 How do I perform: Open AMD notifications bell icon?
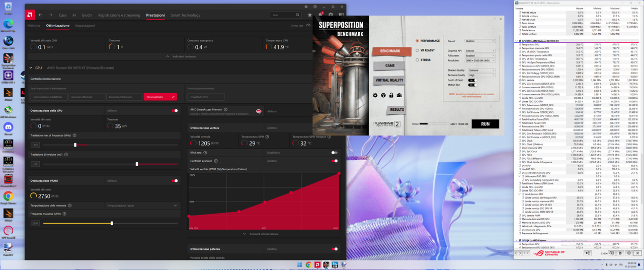pos(320,14)
